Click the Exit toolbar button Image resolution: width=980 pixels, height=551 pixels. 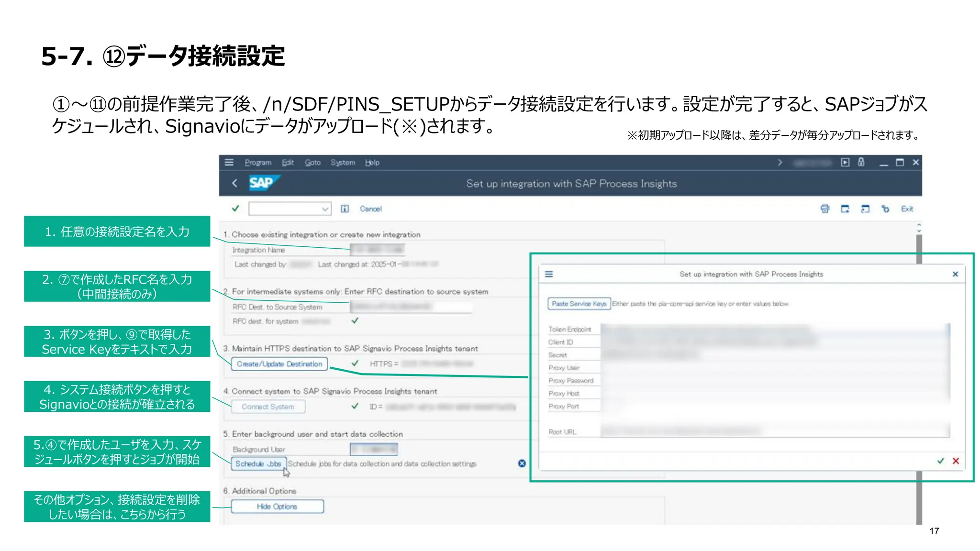[x=907, y=209]
